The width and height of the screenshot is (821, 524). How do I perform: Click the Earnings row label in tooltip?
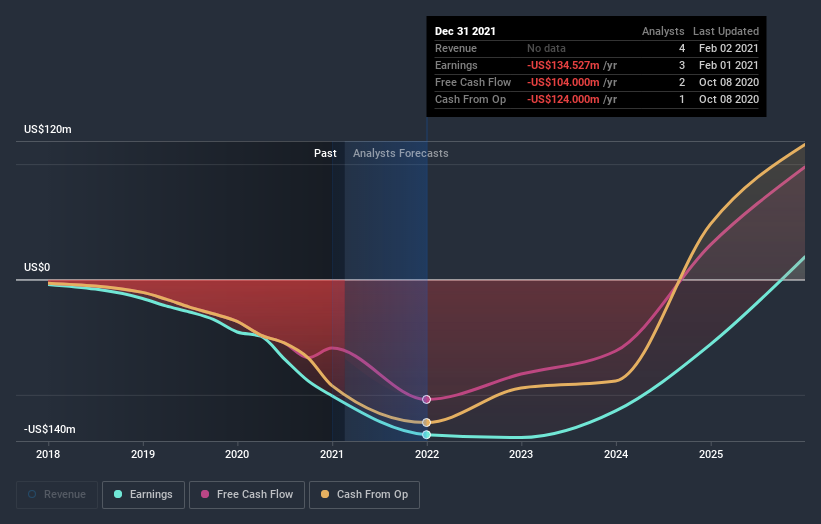456,65
